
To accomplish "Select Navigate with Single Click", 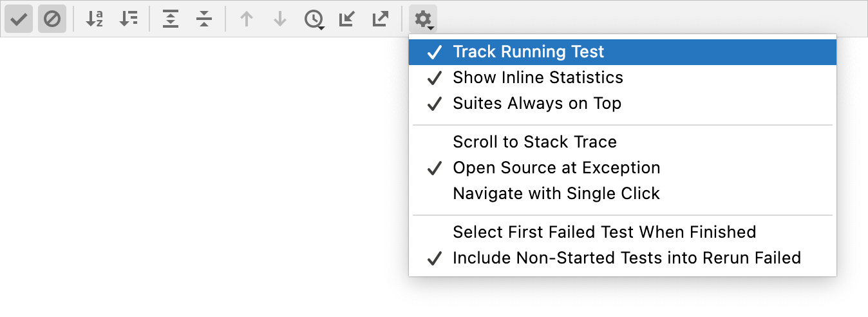I will pos(623,193).
